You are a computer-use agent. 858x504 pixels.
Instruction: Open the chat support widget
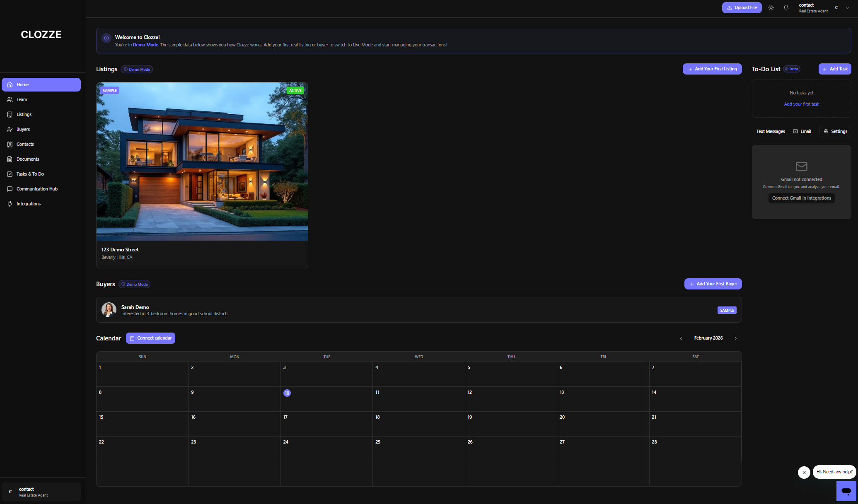(846, 491)
